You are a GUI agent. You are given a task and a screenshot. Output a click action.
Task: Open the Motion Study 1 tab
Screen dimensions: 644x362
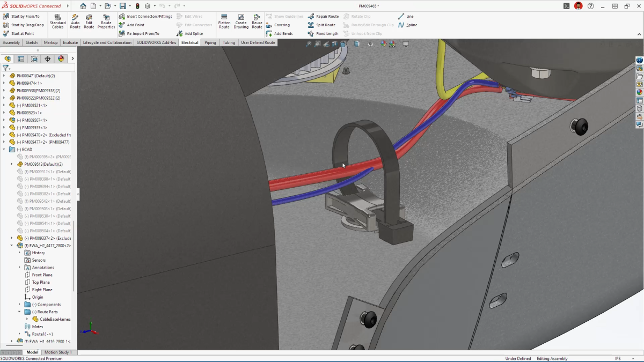tap(58, 352)
